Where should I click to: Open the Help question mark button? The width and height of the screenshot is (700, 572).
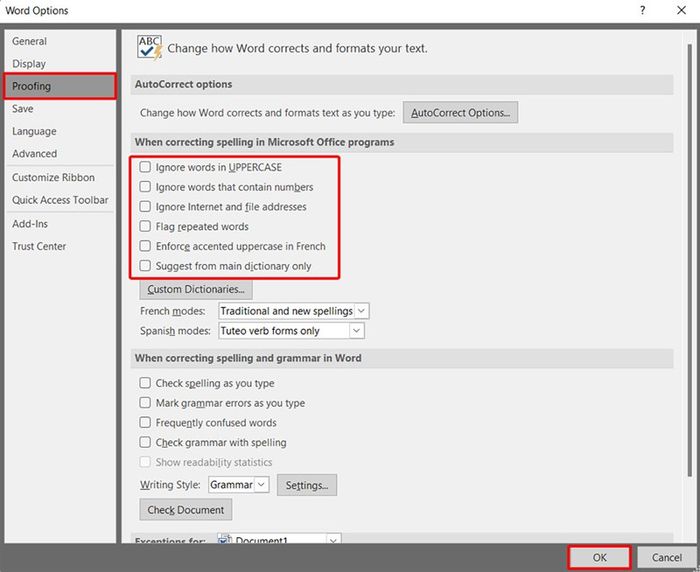[x=642, y=10]
